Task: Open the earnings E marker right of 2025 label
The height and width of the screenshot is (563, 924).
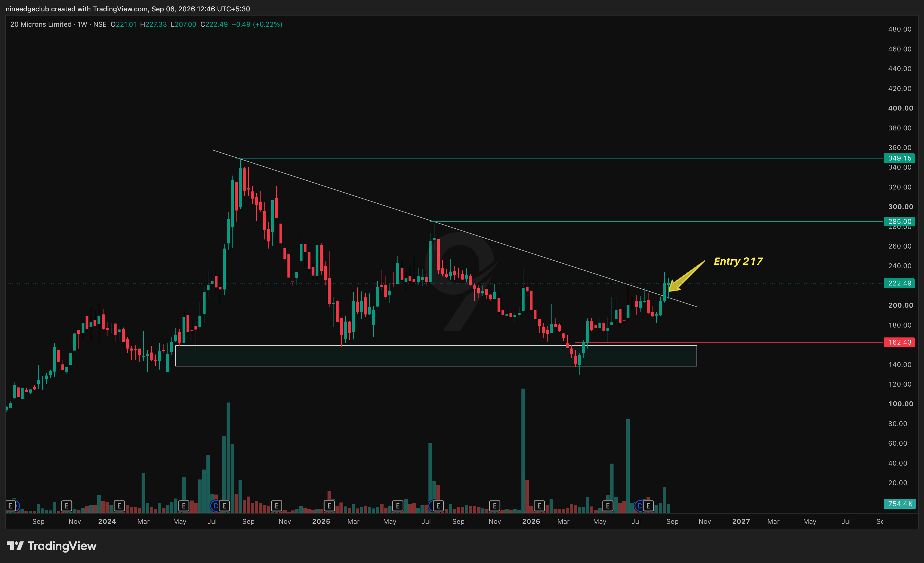Action: pos(329,506)
